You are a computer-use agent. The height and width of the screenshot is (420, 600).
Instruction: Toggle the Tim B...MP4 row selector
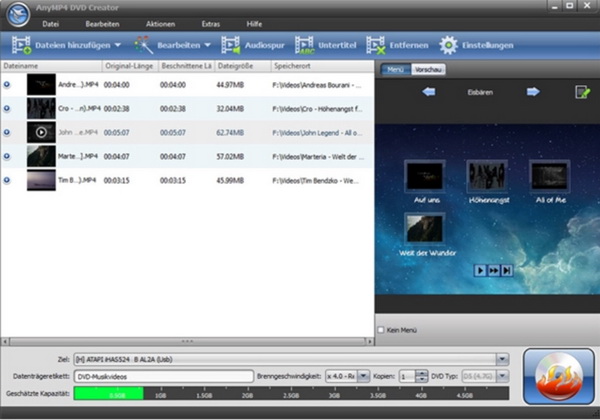9,180
